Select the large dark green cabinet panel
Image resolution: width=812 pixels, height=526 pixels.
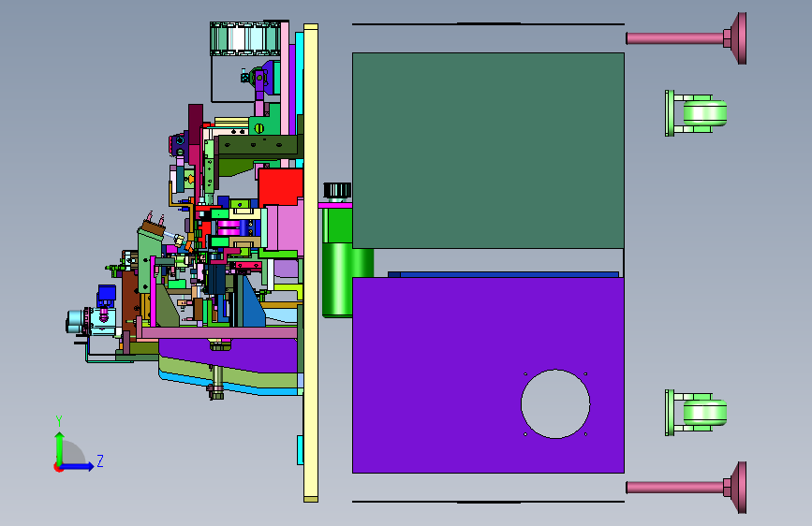[488, 151]
